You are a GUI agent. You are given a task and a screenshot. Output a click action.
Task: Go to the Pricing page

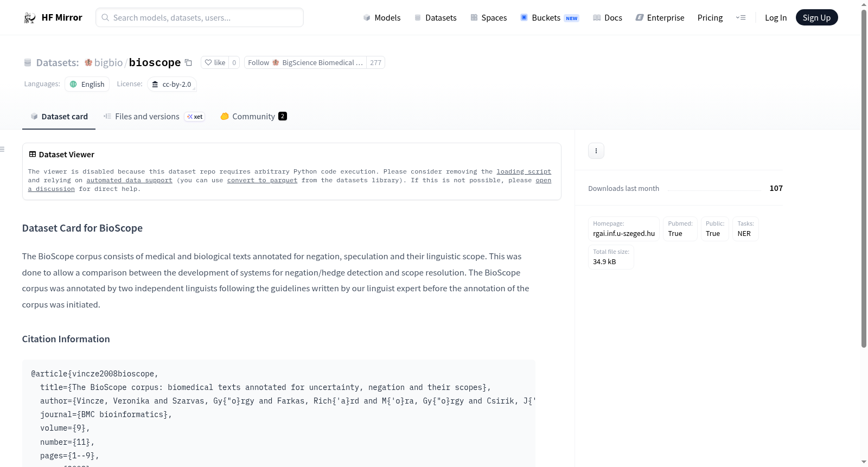pos(710,17)
